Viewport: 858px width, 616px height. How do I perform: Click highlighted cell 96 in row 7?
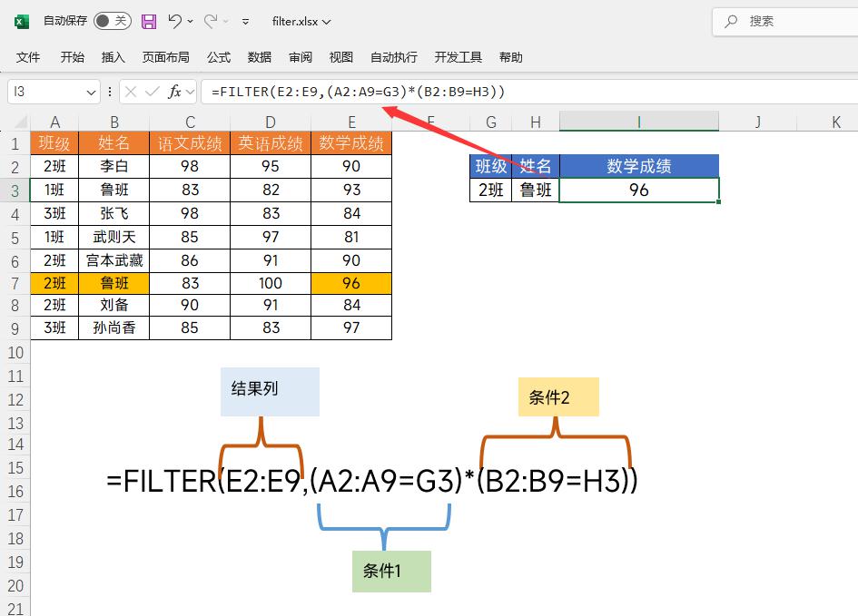click(351, 283)
